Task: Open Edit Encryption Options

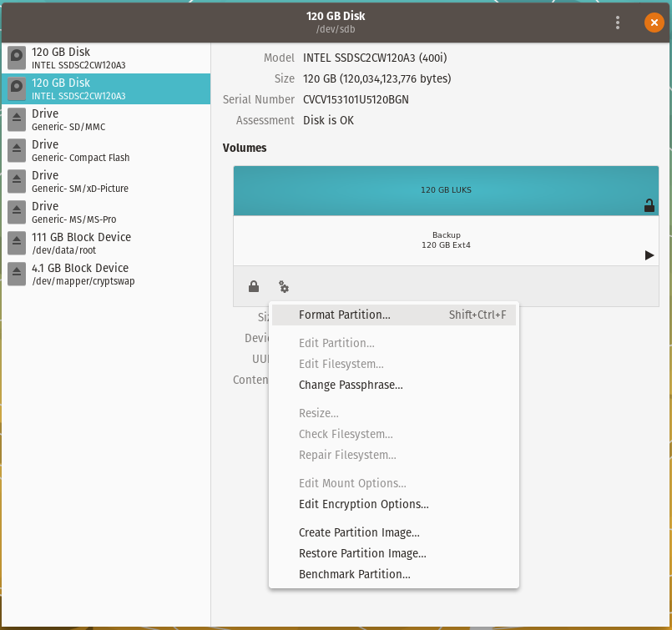Action: pos(363,504)
